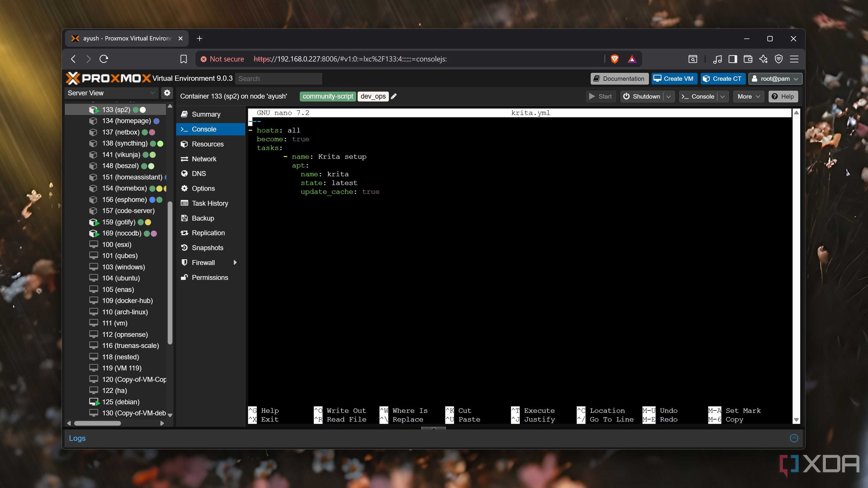
Task: Close the Proxmox browser tab
Action: click(181, 38)
